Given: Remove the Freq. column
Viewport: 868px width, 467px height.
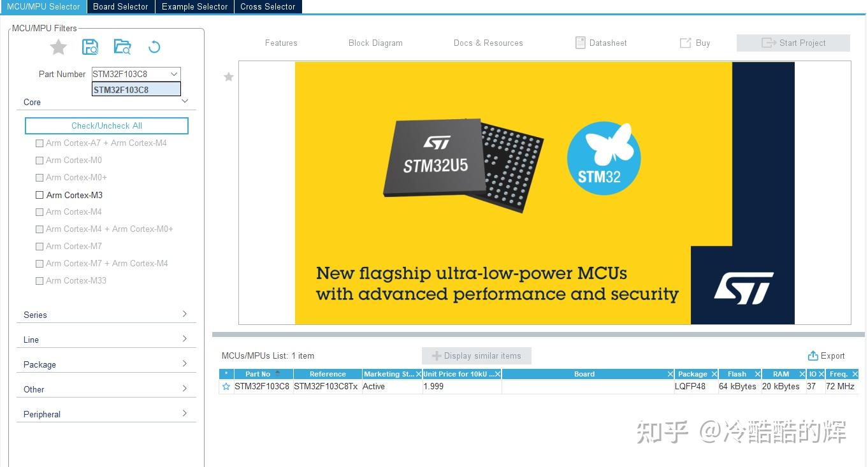Looking at the screenshot, I should point(855,374).
